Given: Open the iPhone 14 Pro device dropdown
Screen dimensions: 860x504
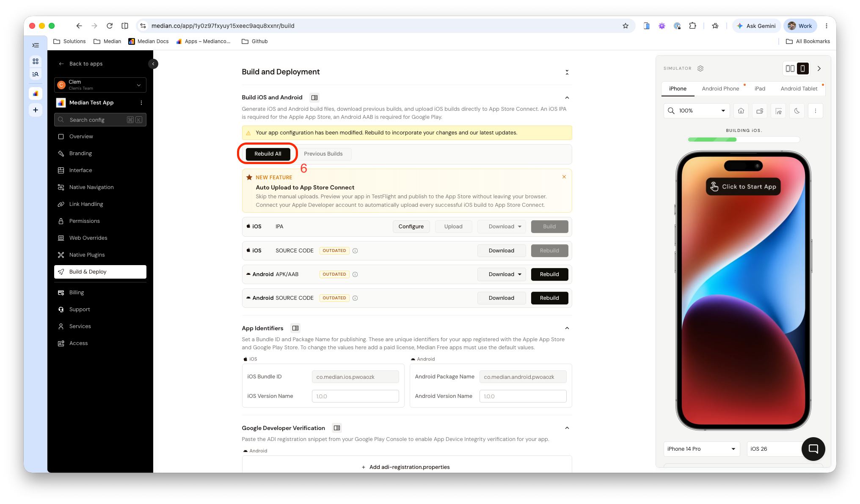Looking at the screenshot, I should 701,449.
